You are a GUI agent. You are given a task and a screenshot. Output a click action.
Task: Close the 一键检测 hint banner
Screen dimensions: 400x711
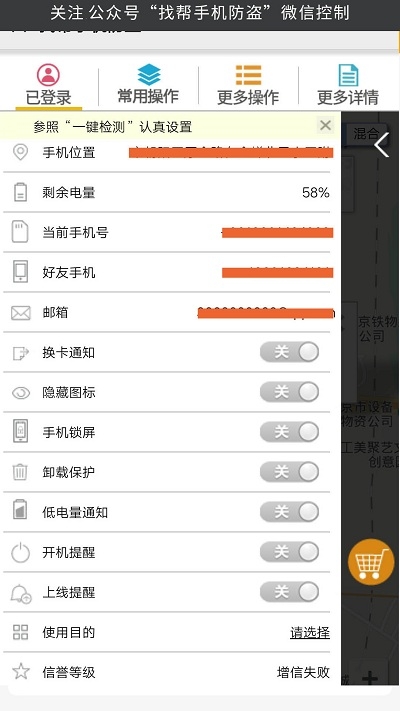325,125
